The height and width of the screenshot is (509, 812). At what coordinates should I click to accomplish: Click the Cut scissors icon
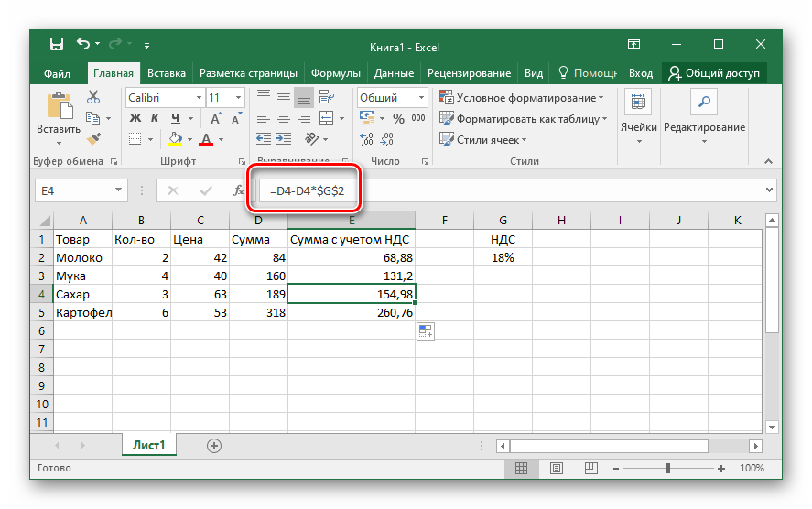[x=93, y=99]
